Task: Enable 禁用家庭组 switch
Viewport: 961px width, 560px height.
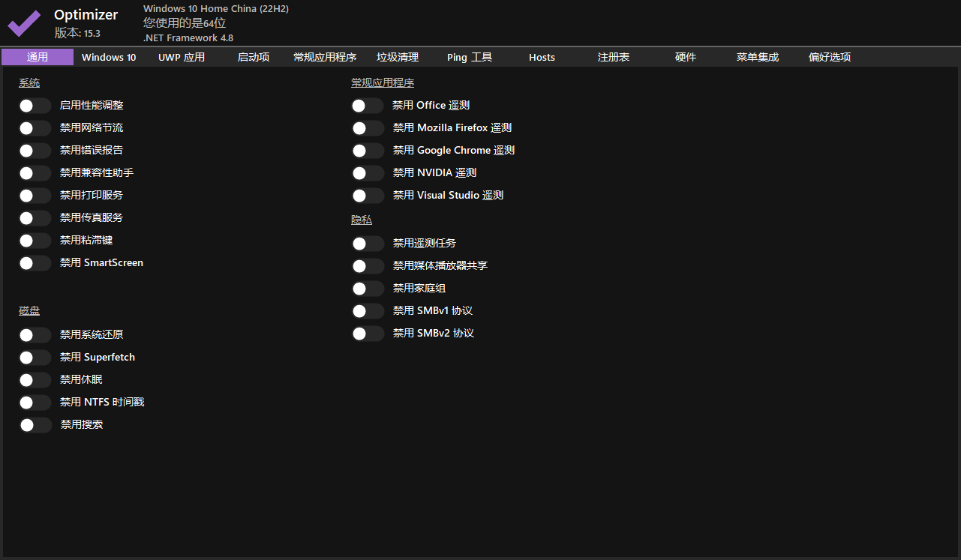Action: (368, 289)
